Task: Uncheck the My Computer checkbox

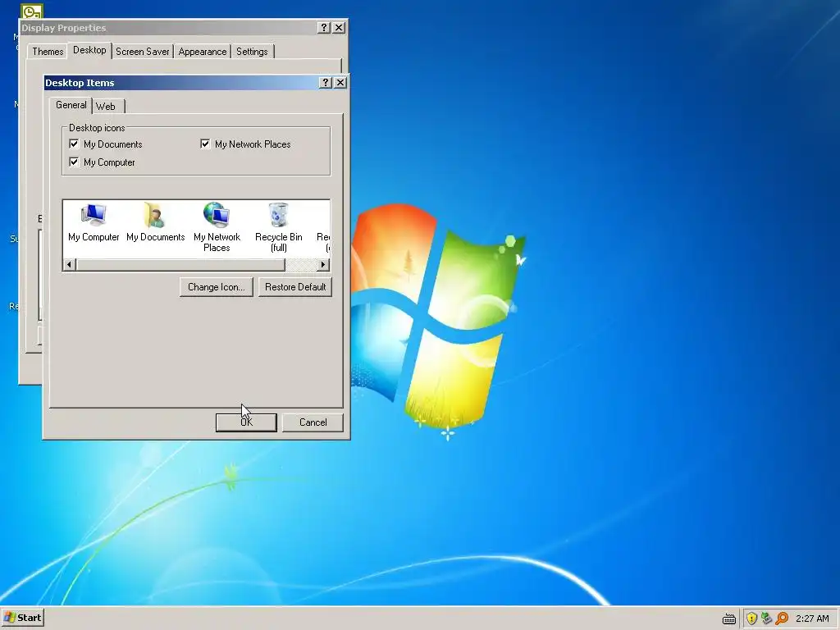Action: [74, 162]
